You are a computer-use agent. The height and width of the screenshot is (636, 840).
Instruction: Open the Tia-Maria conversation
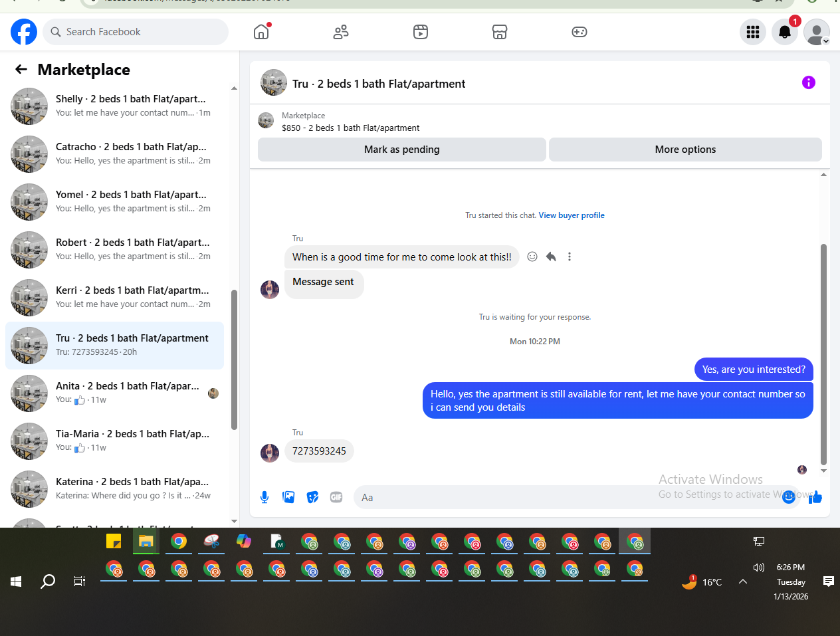pyautogui.click(x=114, y=441)
